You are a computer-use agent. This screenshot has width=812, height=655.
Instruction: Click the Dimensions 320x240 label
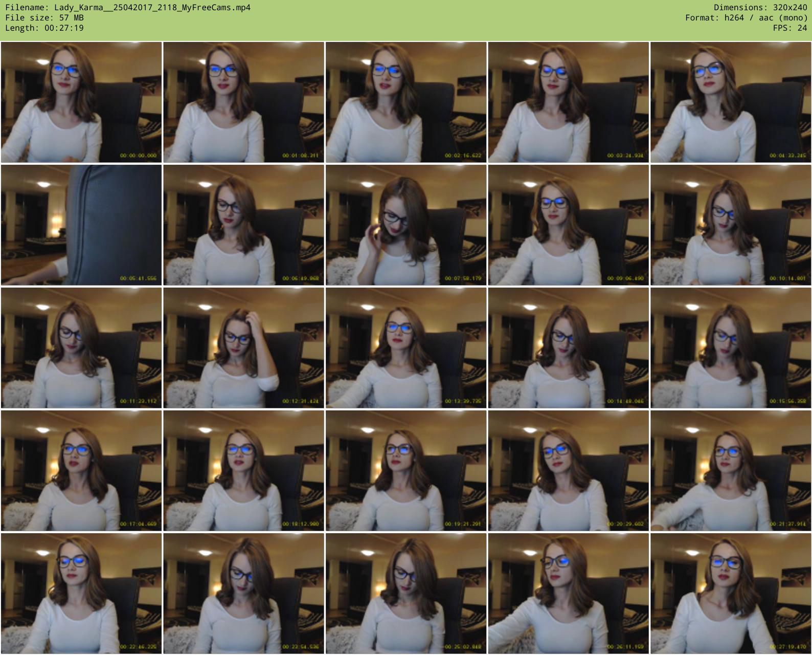[x=760, y=8]
